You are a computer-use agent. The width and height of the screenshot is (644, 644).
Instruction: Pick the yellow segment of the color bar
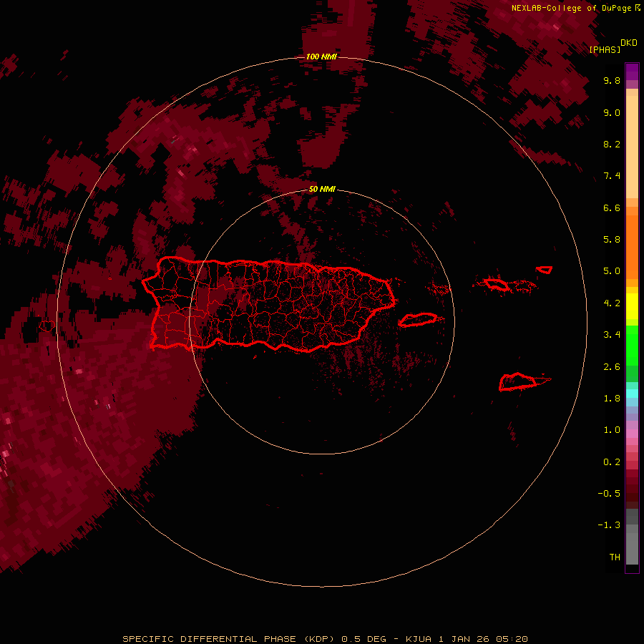pyautogui.click(x=632, y=306)
